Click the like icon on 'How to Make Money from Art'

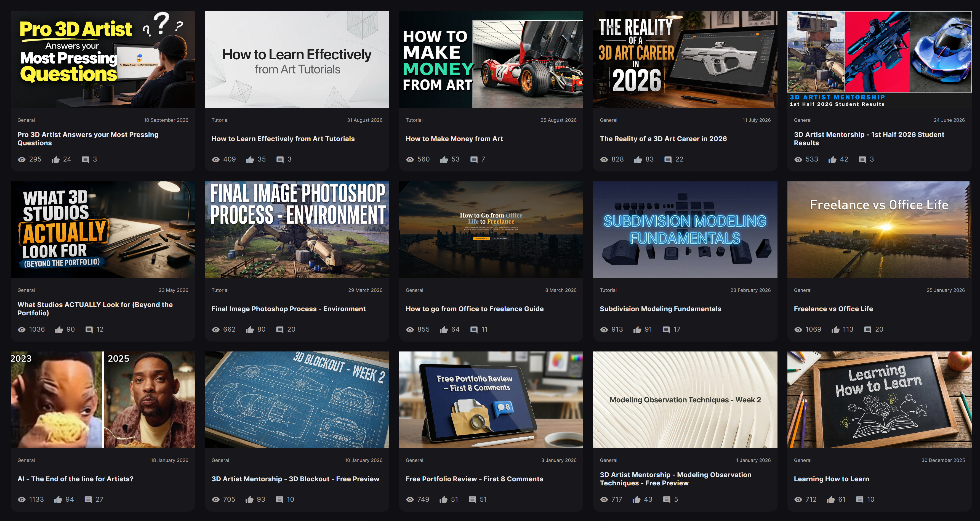(444, 160)
